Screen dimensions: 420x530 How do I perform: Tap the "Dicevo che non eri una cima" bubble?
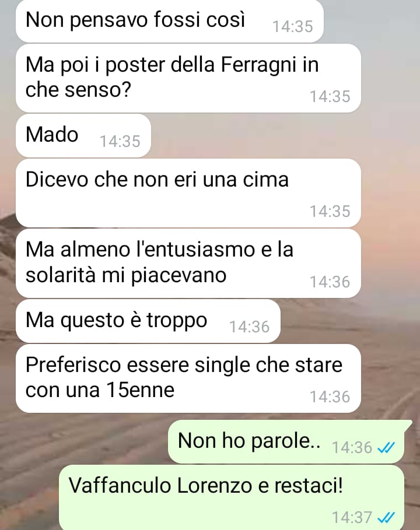pos(188,193)
